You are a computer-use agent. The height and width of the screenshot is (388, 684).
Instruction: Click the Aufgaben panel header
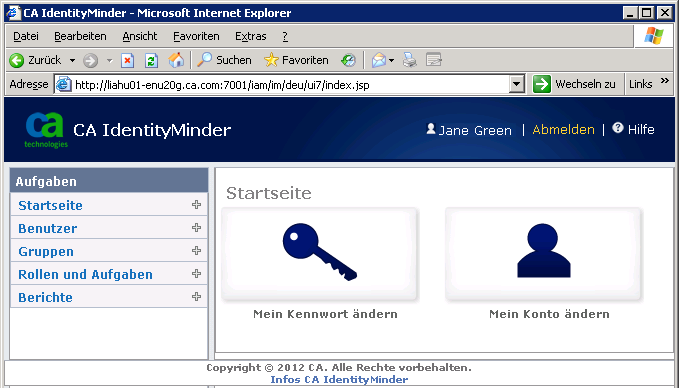pos(109,181)
